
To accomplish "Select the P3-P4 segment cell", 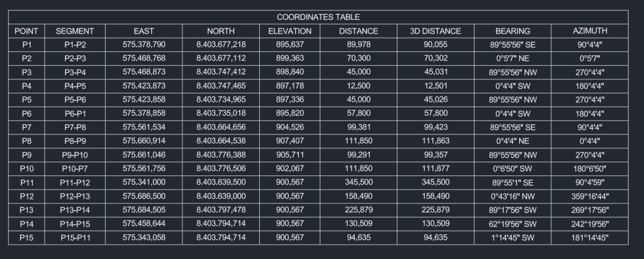I will (x=74, y=72).
